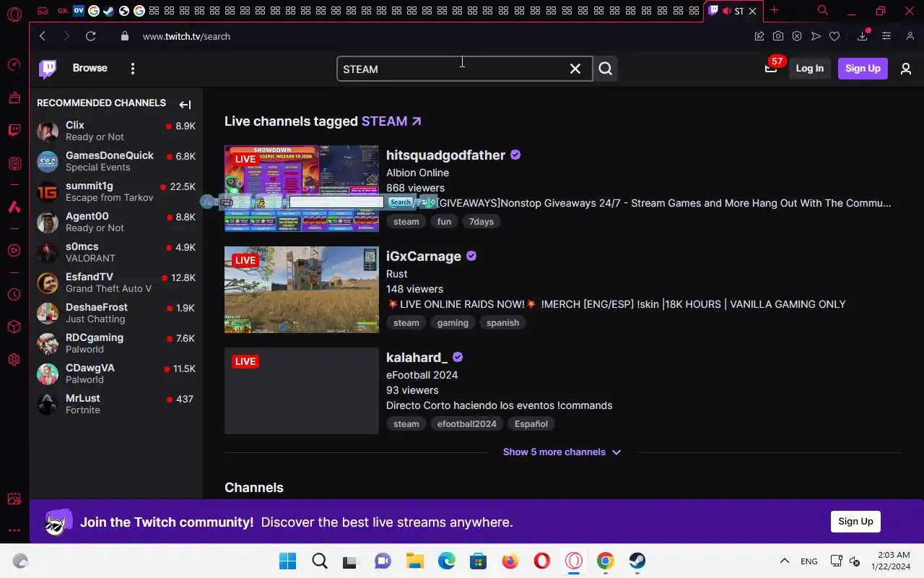924x578 pixels.
Task: Click the Twitch search magnifier button
Action: [x=606, y=69]
